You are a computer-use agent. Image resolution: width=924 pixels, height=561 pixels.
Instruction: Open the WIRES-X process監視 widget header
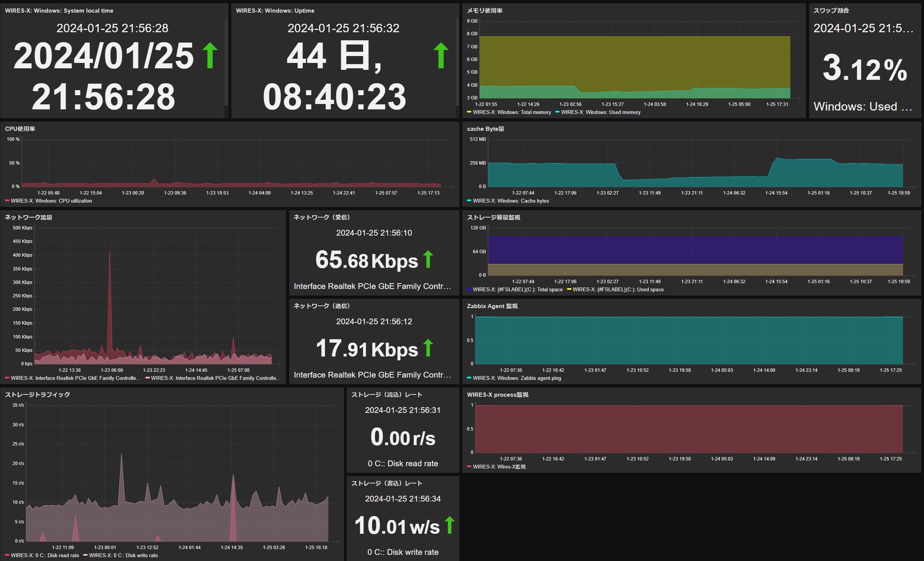[x=498, y=395]
